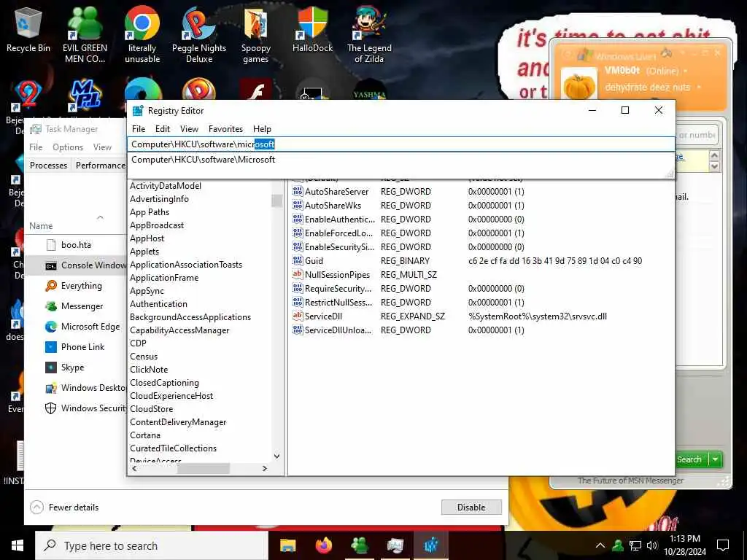
Task: Click Windows Security shield icon in Task Manager
Action: (x=51, y=408)
